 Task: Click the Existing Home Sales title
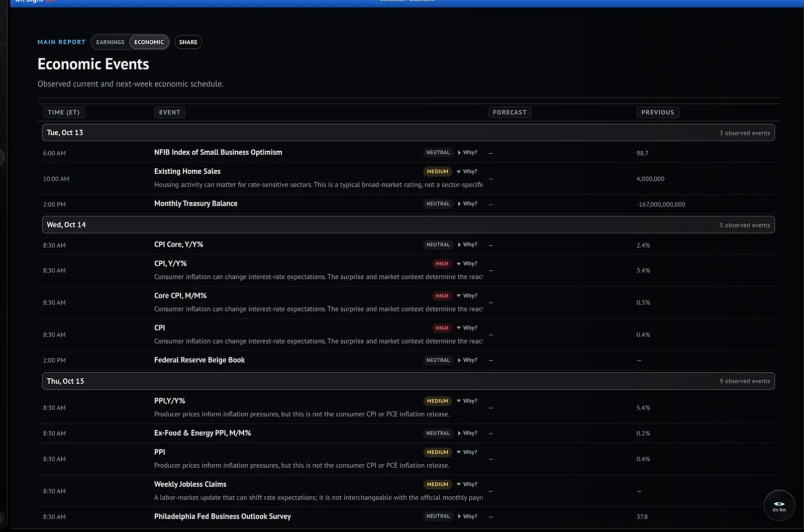187,171
